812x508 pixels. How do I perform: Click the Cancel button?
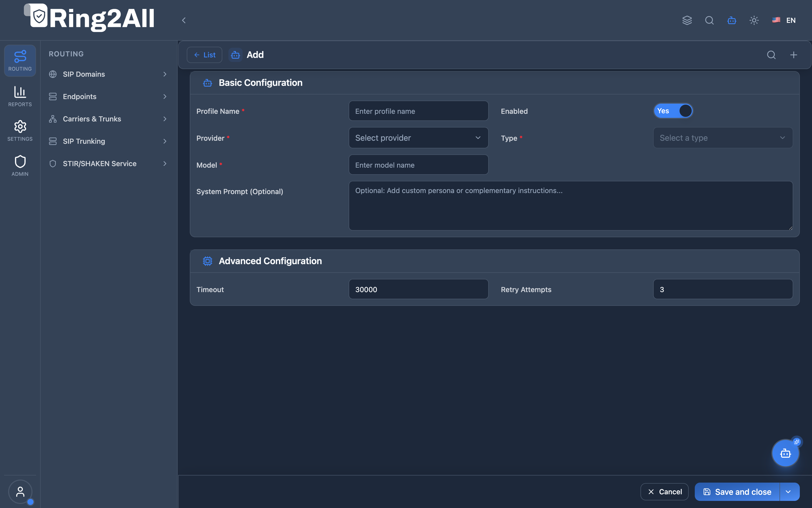(x=664, y=492)
